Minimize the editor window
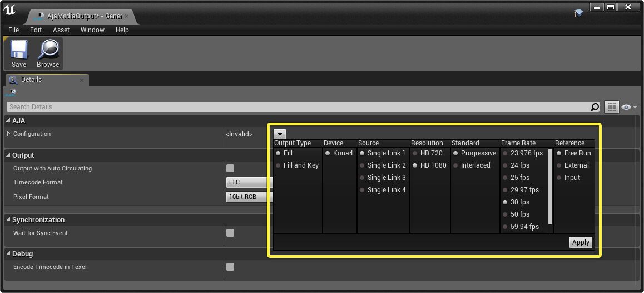Screen dimensions: 644x293 597,7
